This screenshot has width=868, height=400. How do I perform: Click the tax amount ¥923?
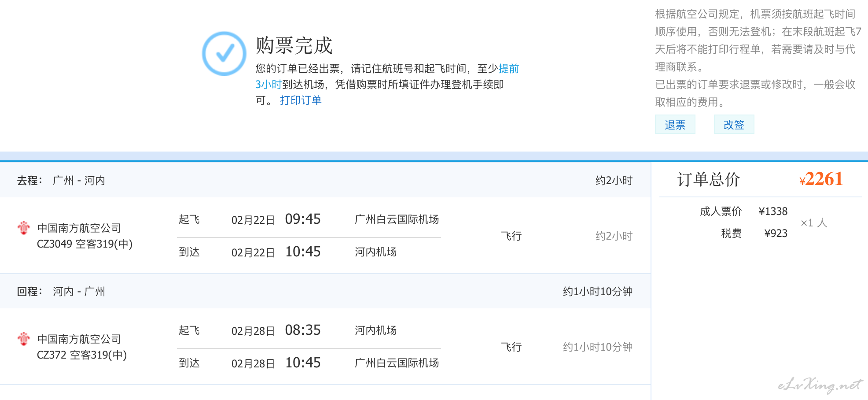(x=776, y=233)
